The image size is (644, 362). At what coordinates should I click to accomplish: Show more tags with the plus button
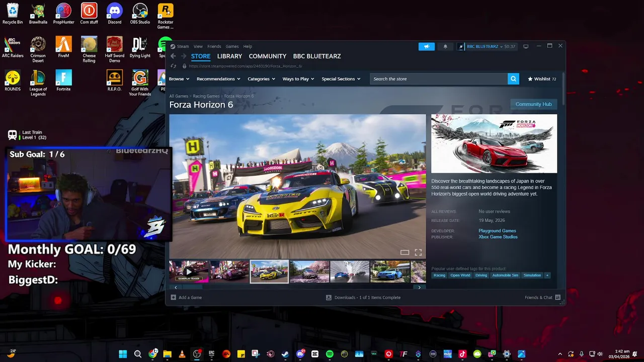[547, 276]
